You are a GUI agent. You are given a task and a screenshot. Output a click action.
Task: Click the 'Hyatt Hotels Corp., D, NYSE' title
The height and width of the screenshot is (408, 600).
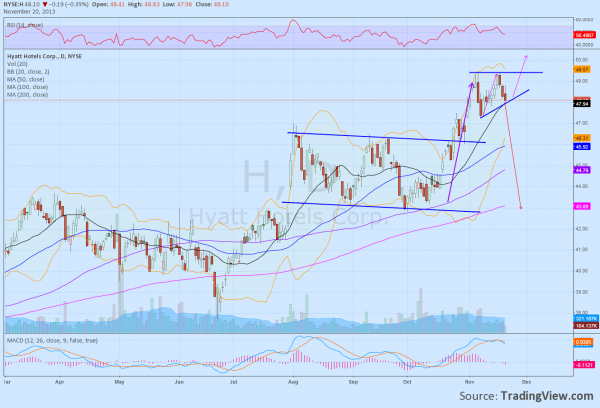44,56
